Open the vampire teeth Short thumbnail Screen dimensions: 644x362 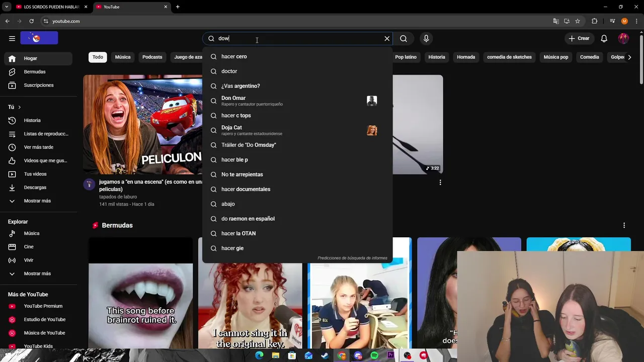(140, 293)
